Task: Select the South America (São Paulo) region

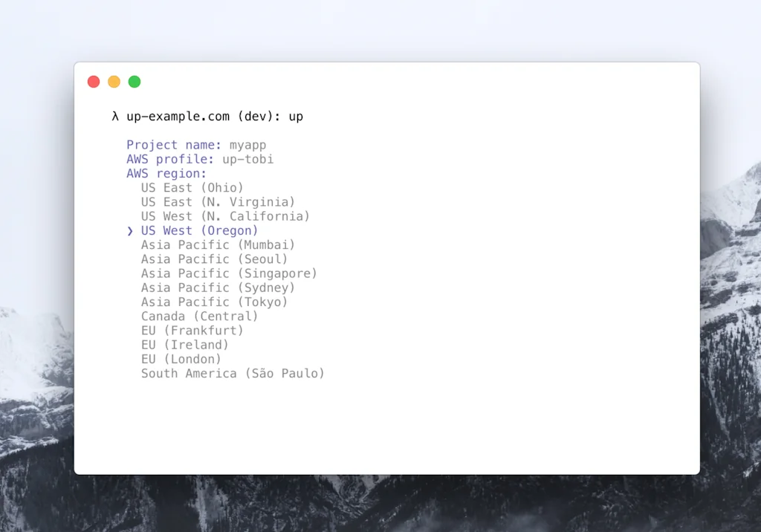Action: click(x=233, y=373)
